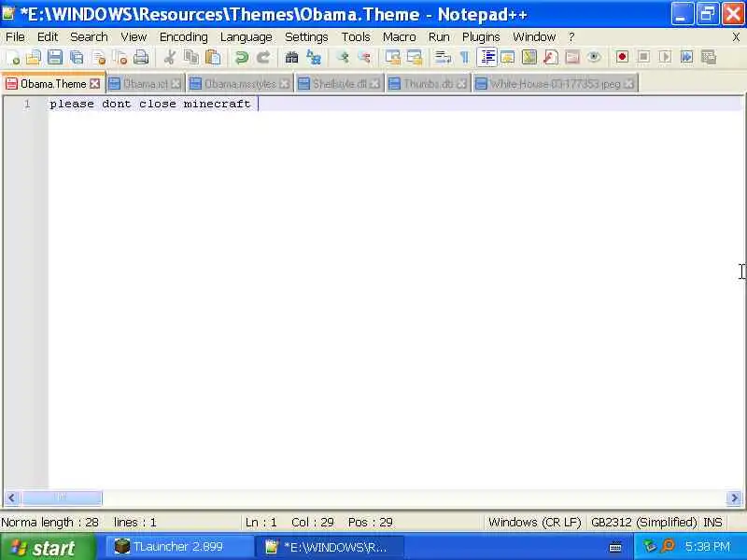Switch to the Thumbs.db tab
Screen dimensions: 747x560
(x=428, y=84)
